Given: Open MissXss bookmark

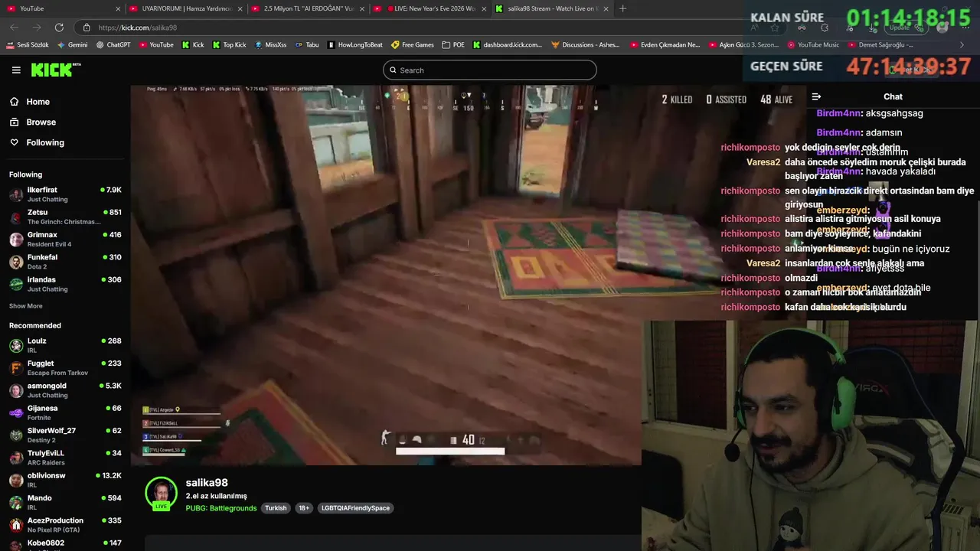Looking at the screenshot, I should pos(270,45).
